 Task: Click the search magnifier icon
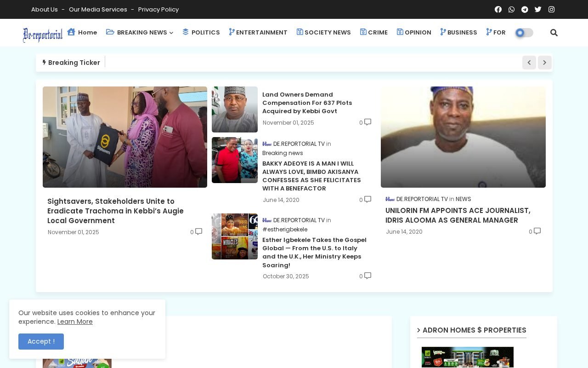pyautogui.click(x=554, y=33)
